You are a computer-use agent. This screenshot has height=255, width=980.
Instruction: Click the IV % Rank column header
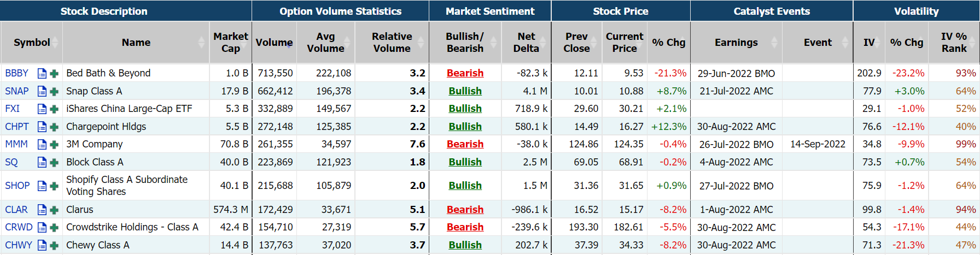pyautogui.click(x=954, y=43)
